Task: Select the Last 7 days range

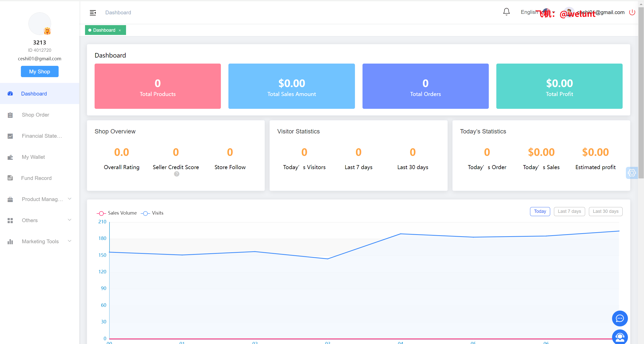Action: click(569, 211)
